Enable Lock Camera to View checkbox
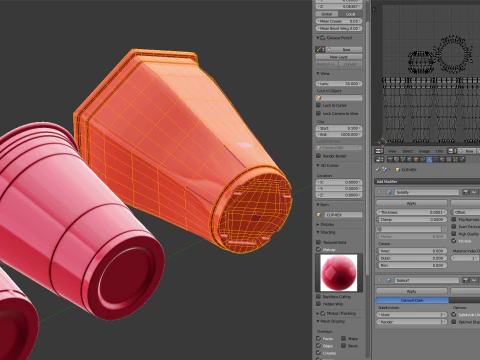This screenshot has height=360, width=480. tap(318, 113)
